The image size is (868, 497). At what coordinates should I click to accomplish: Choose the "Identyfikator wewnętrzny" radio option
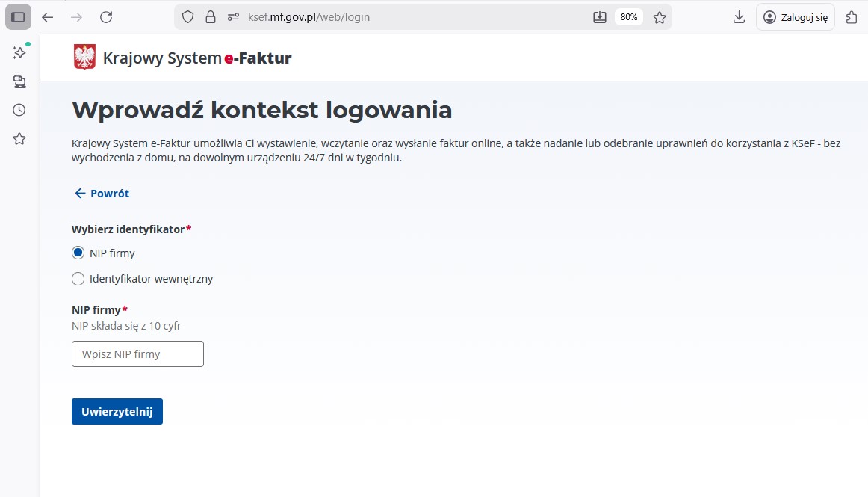(78, 279)
